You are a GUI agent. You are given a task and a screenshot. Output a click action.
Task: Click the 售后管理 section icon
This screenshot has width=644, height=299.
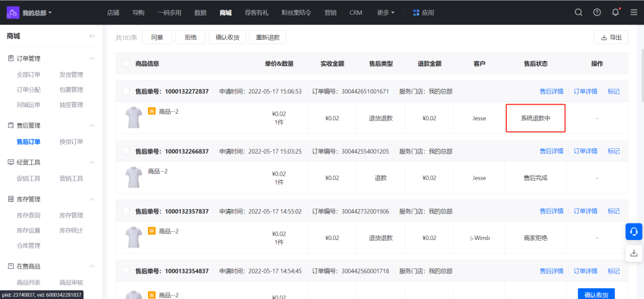[11, 125]
